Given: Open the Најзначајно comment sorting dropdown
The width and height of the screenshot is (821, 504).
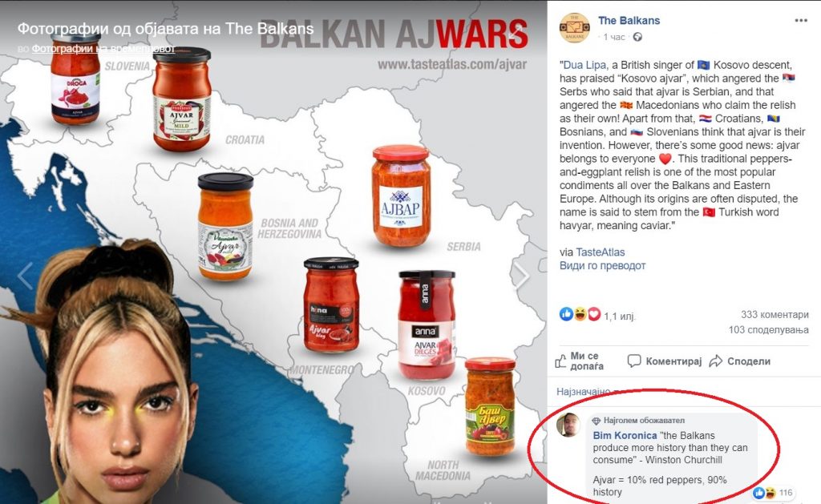Looking at the screenshot, I should (x=584, y=392).
